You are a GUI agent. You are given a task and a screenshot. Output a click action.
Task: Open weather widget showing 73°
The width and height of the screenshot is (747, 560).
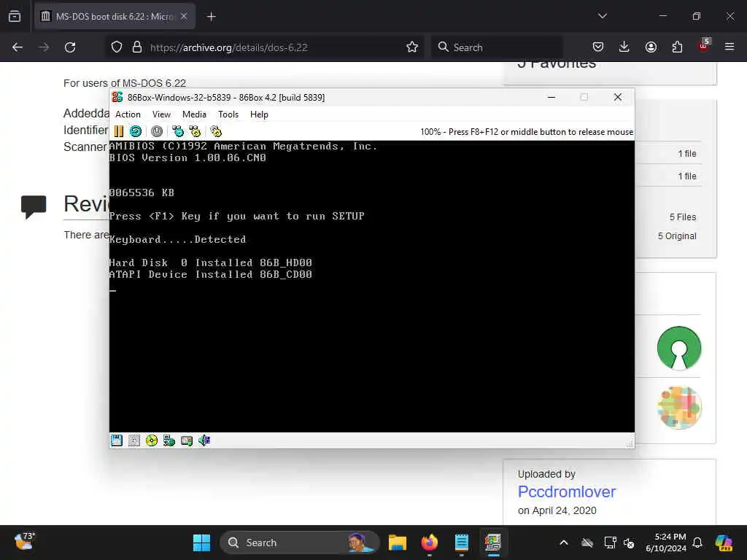[x=25, y=542]
